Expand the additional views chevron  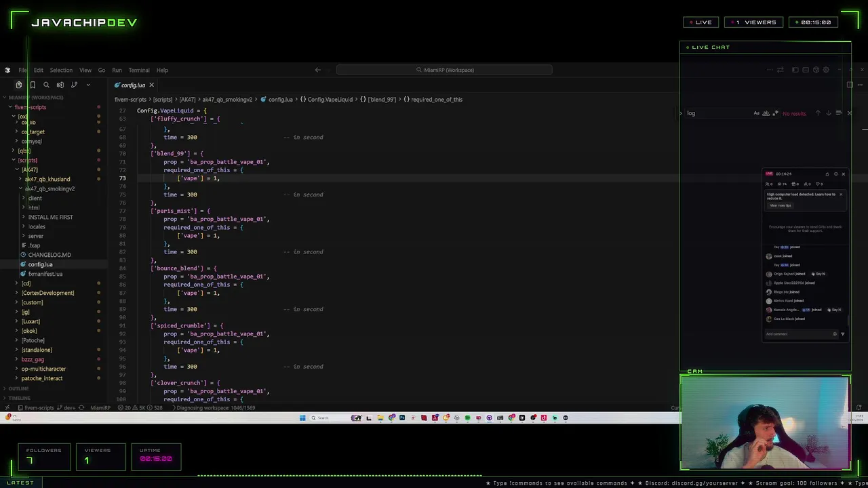88,85
